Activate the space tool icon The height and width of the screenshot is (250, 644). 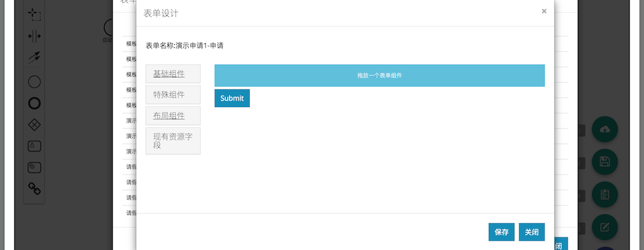(x=34, y=36)
